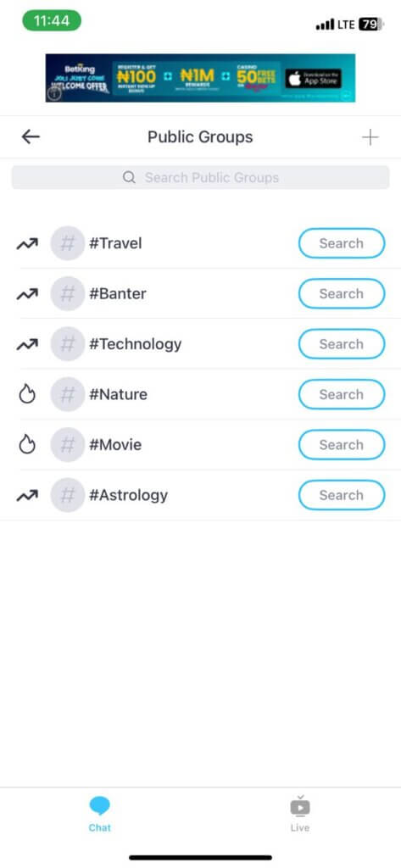Focus the Search Public Groups field
Viewport: 401px width, 868px height.
pos(200,177)
